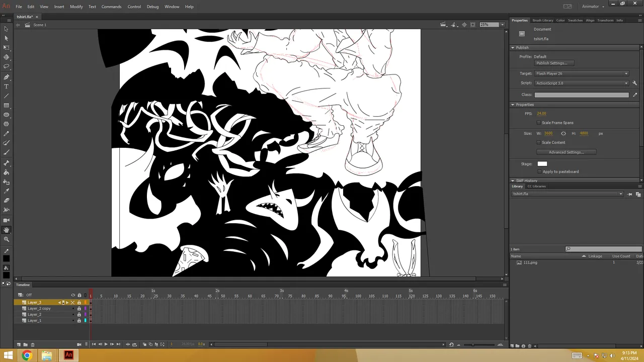This screenshot has height=362, width=644.
Task: Click the New Layer icon
Action: tap(19, 344)
